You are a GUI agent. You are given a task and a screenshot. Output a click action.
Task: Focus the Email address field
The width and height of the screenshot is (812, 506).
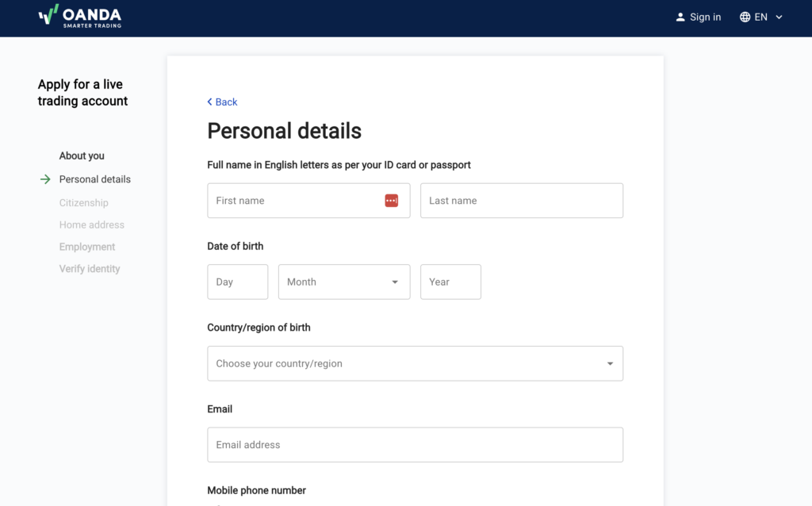click(x=415, y=445)
